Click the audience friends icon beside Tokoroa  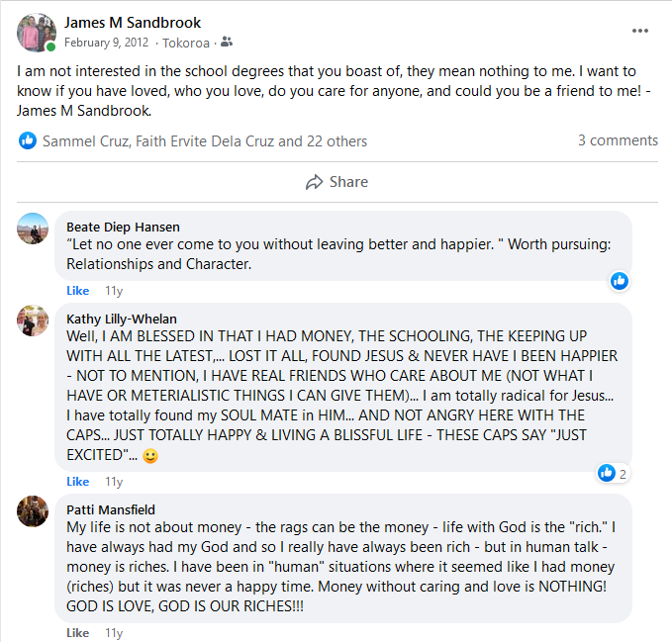[228, 42]
